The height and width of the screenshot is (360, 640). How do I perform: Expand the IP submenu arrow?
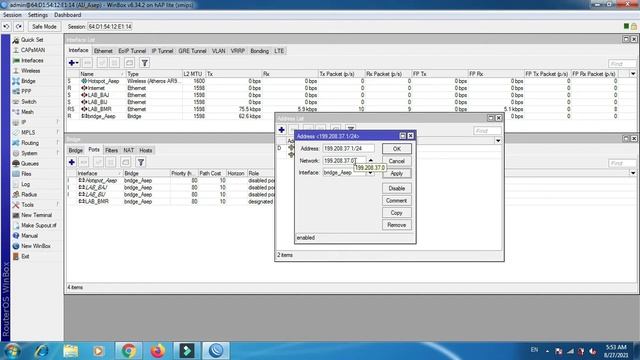[x=58, y=122]
